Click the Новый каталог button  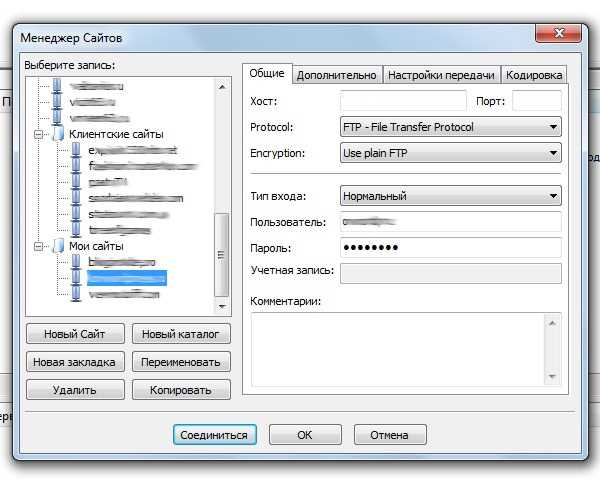pos(181,334)
